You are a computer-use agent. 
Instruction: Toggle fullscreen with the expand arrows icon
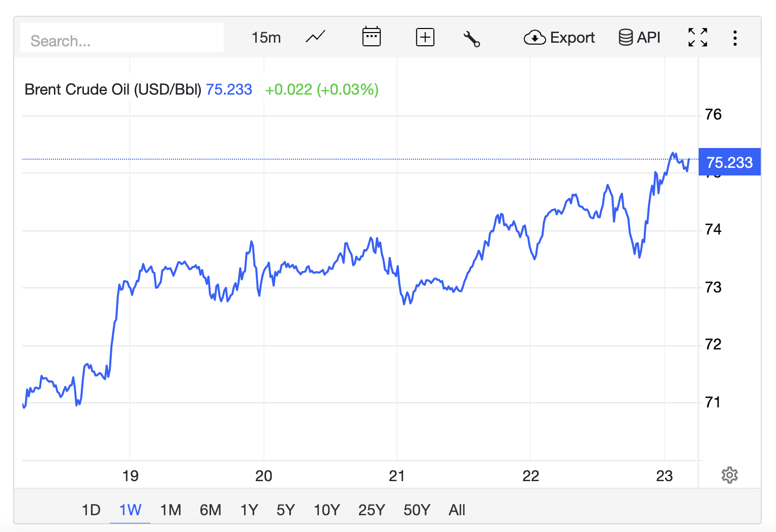click(x=698, y=38)
